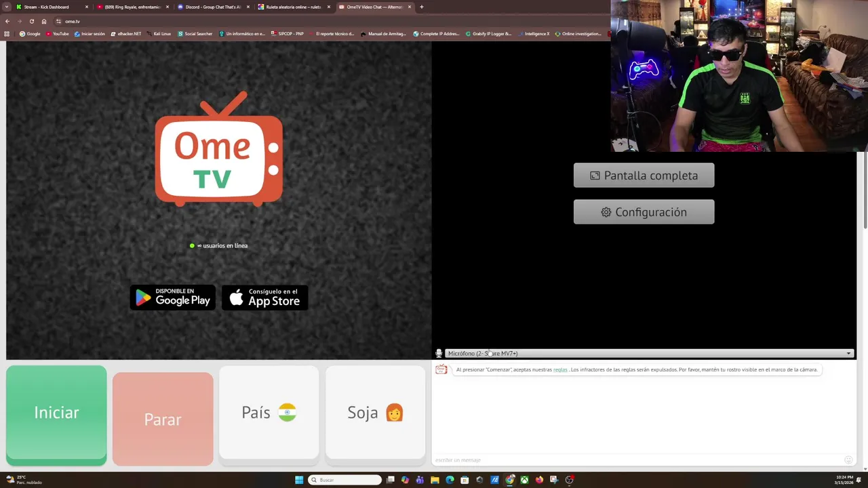Open the Micrófono device dropdown
Screen dimensions: 868x488
(x=649, y=353)
